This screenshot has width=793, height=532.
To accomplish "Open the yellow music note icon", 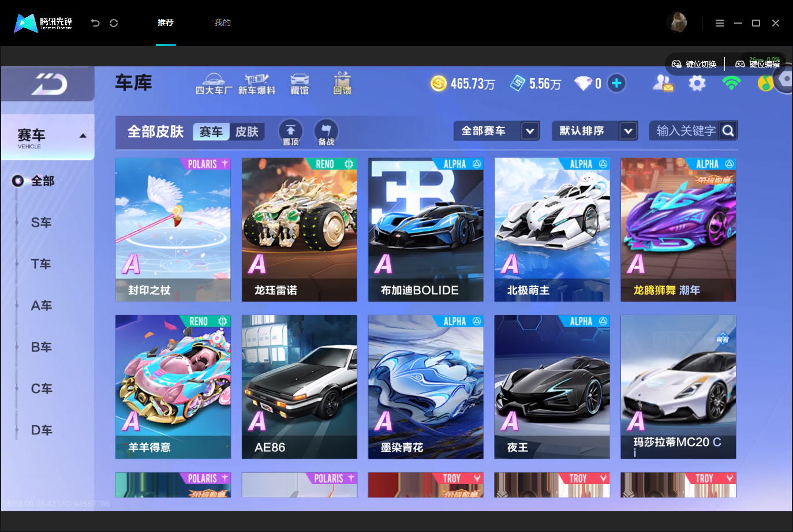I will tap(765, 84).
